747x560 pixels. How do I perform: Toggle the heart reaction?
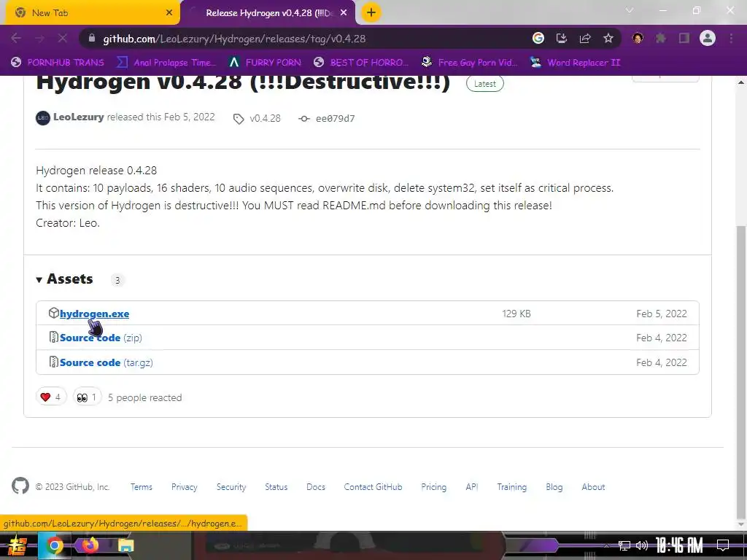coord(51,397)
